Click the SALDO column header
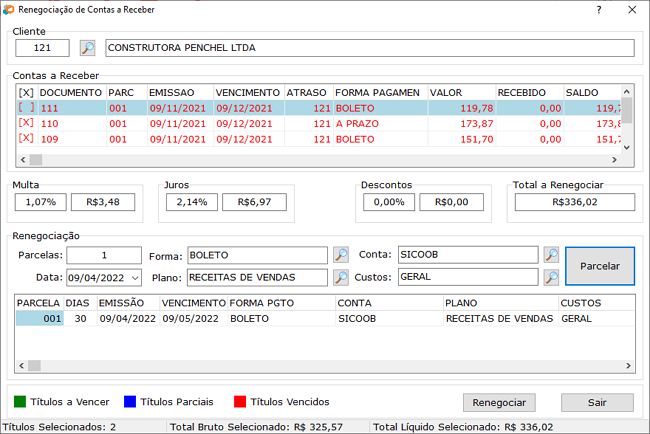Image resolution: width=650 pixels, height=434 pixels. pos(592,92)
